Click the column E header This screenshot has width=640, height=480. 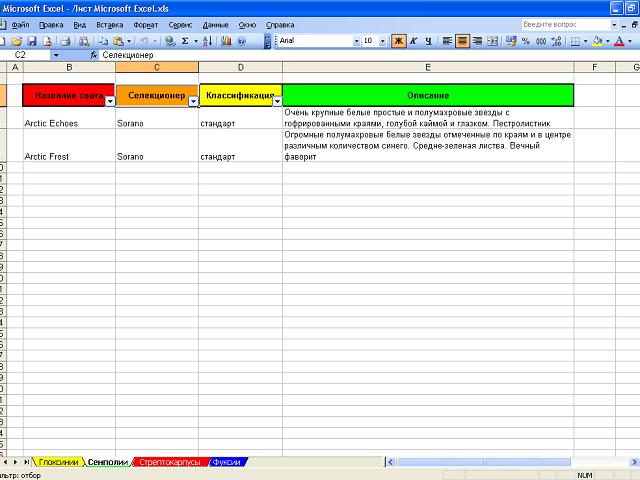pos(428,67)
